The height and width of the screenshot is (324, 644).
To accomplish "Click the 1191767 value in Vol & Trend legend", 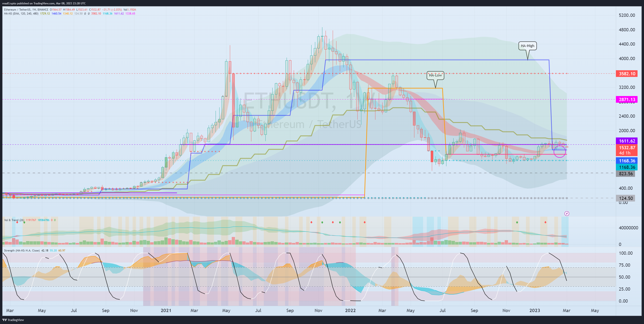I will [31, 220].
